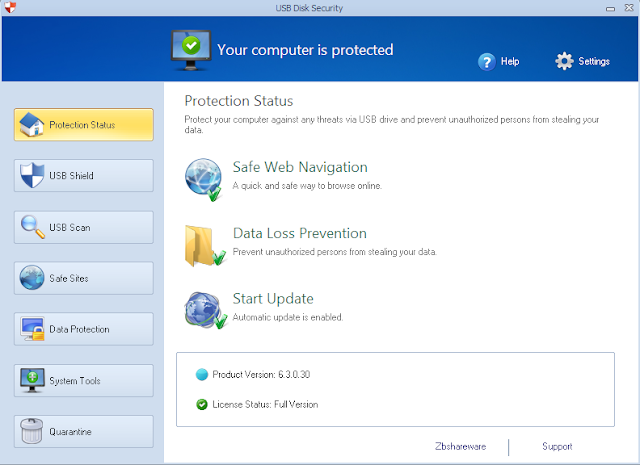Click the red shield app icon in title bar
The height and width of the screenshot is (465, 640).
click(10, 7)
